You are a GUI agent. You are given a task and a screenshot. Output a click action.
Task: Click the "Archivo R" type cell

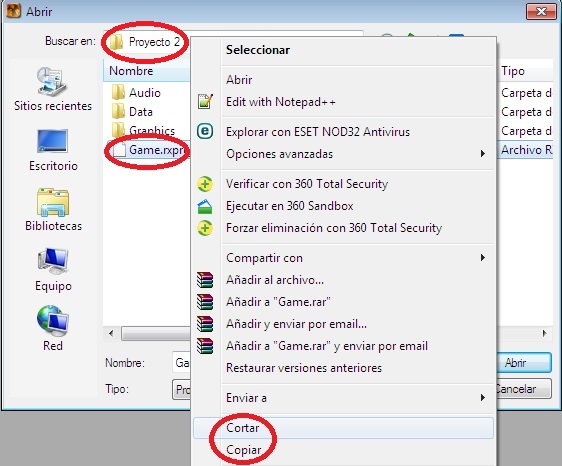pos(526,150)
